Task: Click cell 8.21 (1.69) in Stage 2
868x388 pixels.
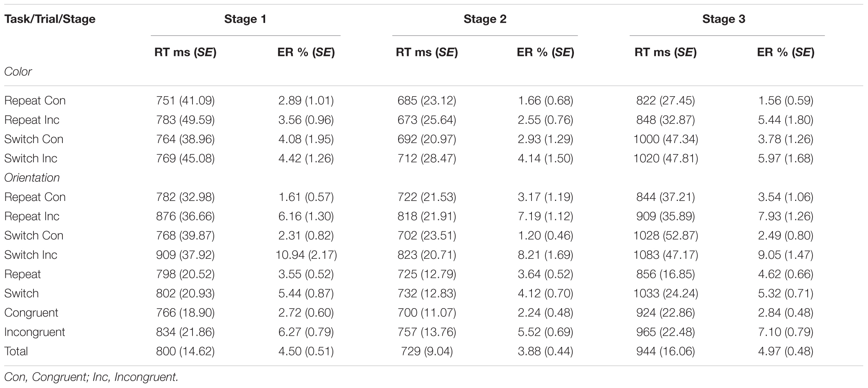Action: [545, 255]
